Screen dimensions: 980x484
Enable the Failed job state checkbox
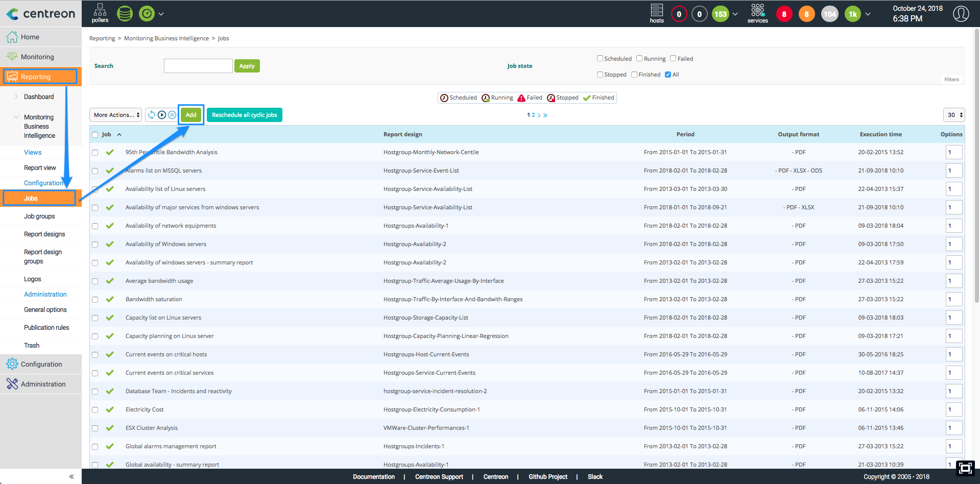pos(673,58)
